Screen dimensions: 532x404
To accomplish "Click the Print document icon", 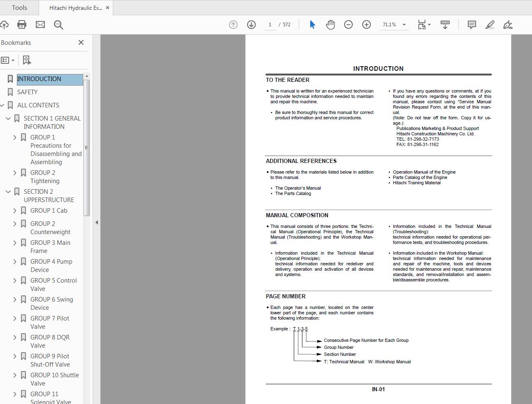I will coord(21,25).
